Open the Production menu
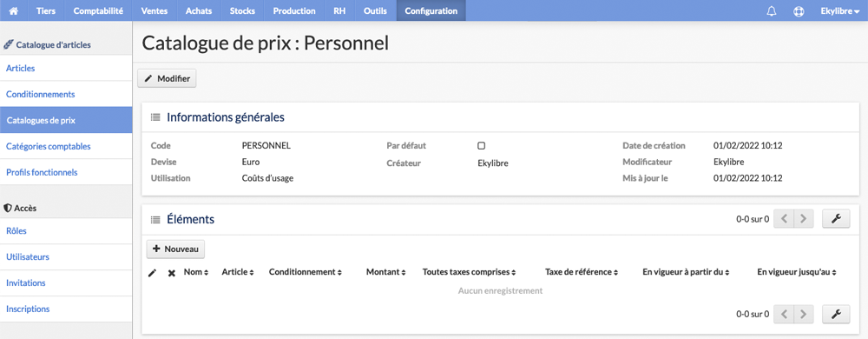 point(294,10)
